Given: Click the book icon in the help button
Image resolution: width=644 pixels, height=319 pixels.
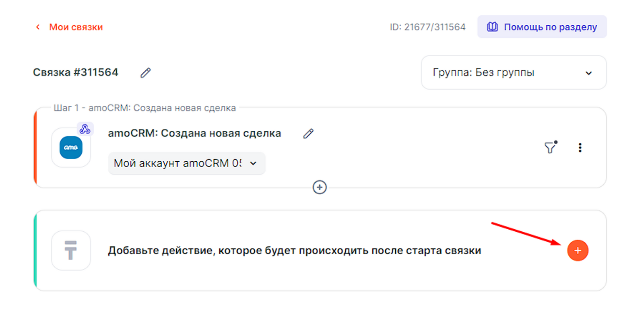Looking at the screenshot, I should (492, 27).
